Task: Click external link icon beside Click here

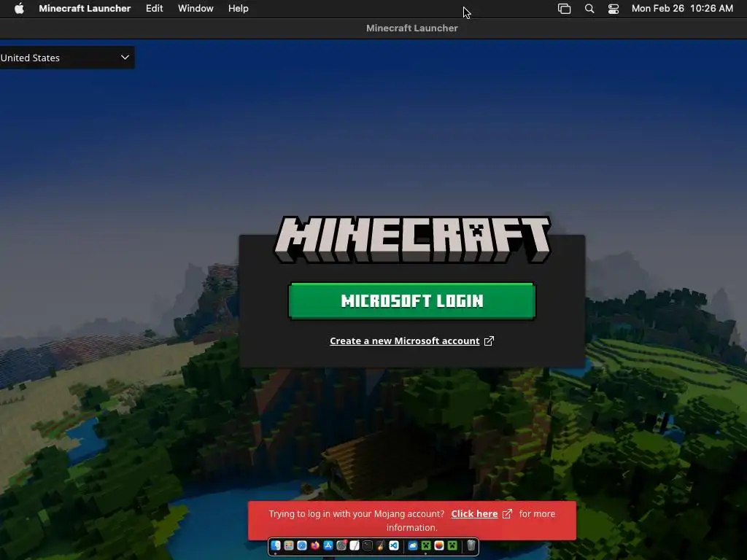Action: 507,514
